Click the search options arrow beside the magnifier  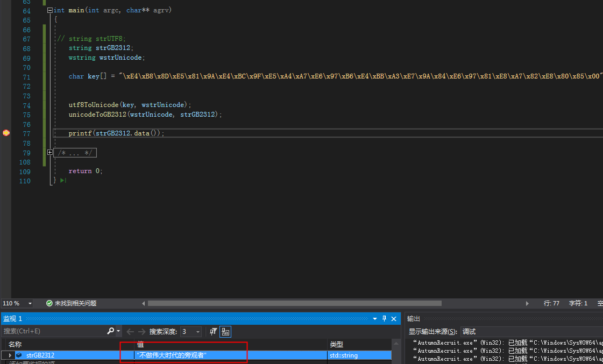click(x=118, y=331)
